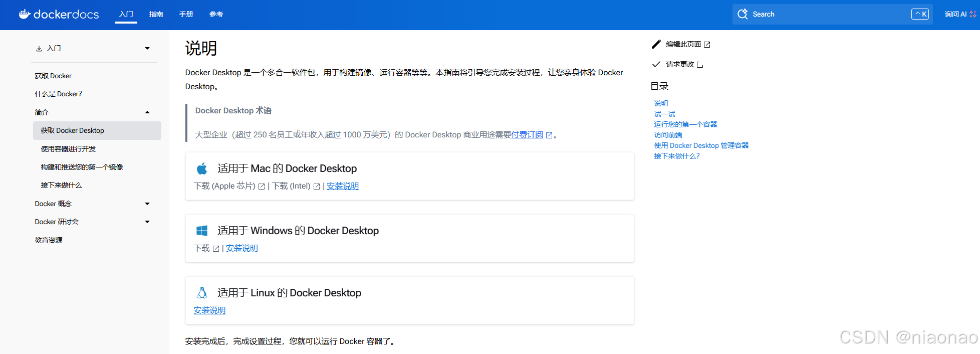Image resolution: width=980 pixels, height=354 pixels.
Task: Open 构建和推送您的第一个镜像 sidebar item
Action: (x=82, y=167)
